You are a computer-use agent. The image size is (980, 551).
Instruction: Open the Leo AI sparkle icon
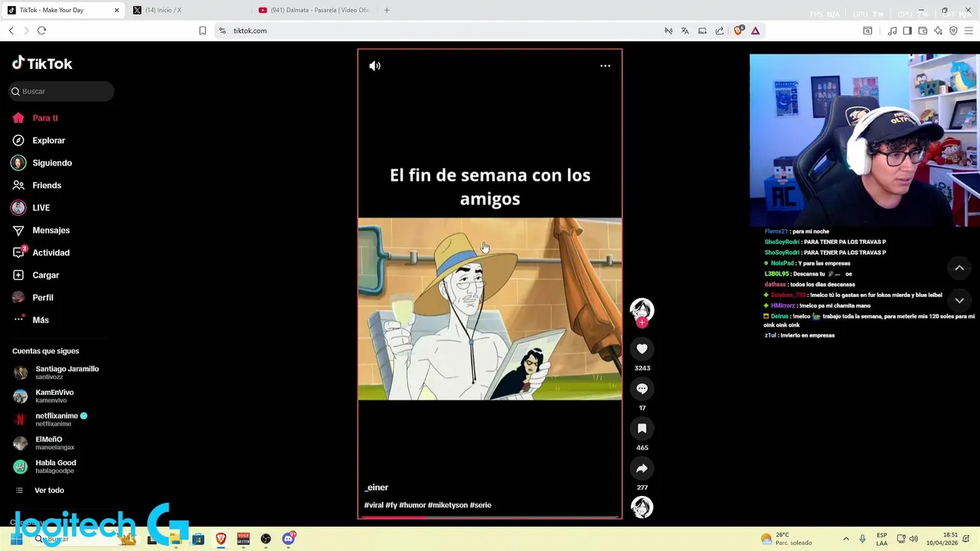tap(938, 31)
